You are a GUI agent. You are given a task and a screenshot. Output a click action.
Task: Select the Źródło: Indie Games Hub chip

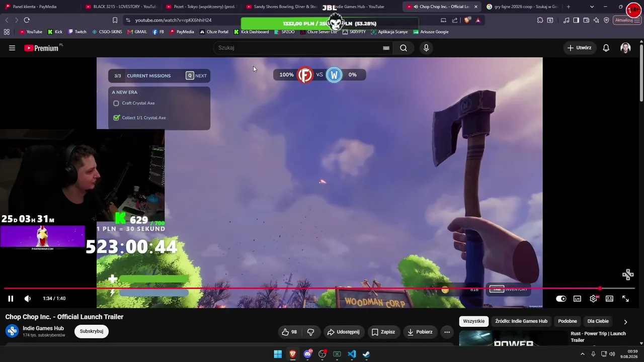tap(521, 321)
